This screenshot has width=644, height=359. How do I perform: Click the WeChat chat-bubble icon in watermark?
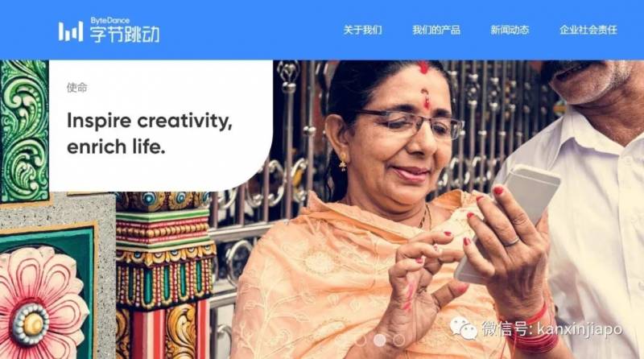tap(463, 328)
